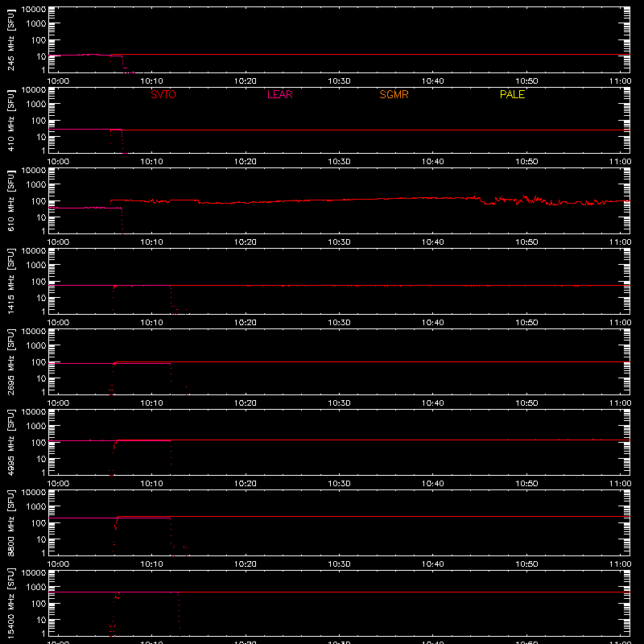Screen dimensions: 644x644
Task: Click the "8800 MHz [SFU]" axis label
Action: point(11,522)
